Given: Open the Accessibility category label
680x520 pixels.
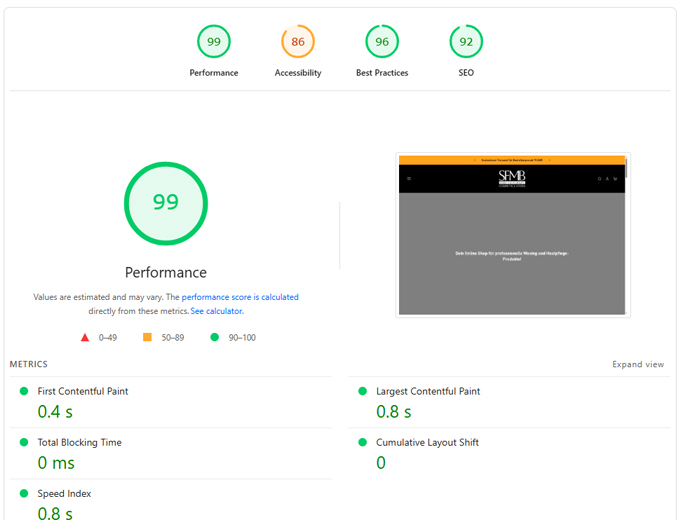Looking at the screenshot, I should (x=298, y=73).
